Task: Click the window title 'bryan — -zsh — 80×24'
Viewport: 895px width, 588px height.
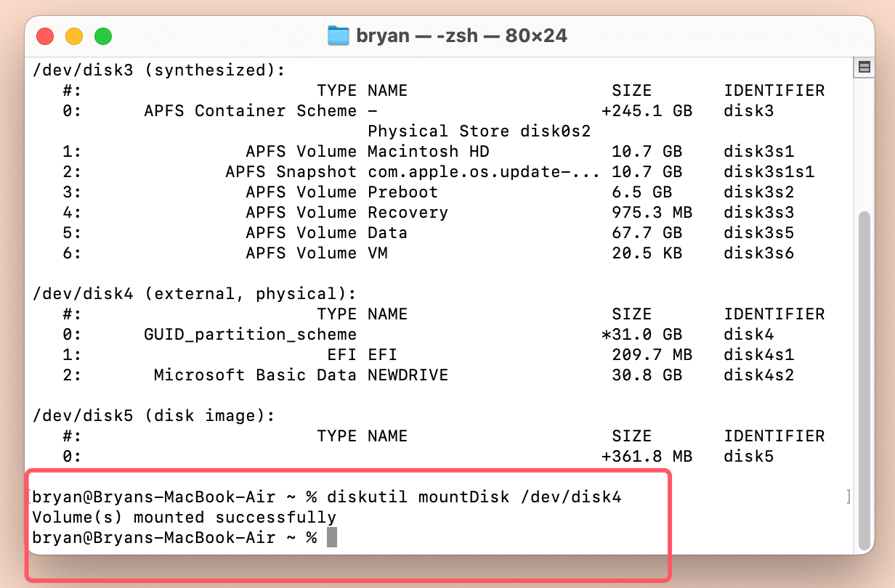Action: 461,36
